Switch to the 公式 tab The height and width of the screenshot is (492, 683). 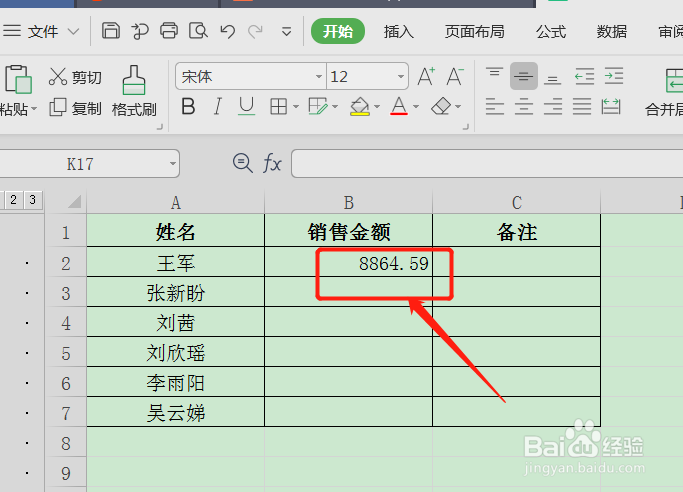tap(551, 31)
